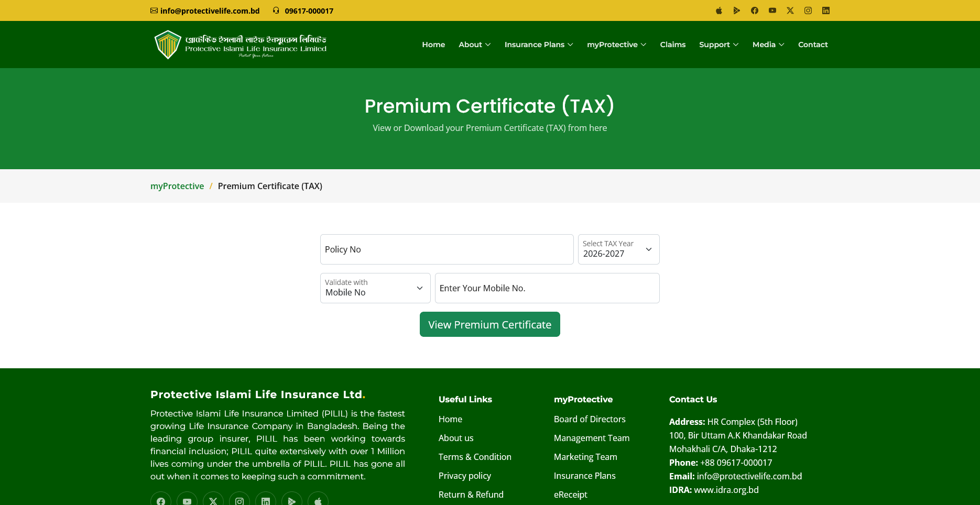Open the footer Instagram circle icon
Image resolution: width=980 pixels, height=505 pixels.
pos(239,501)
